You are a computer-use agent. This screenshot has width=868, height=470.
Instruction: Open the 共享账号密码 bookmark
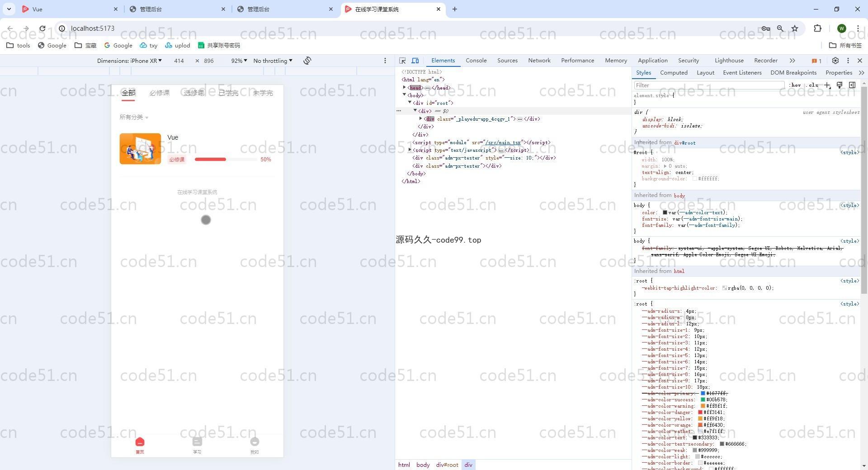point(219,45)
